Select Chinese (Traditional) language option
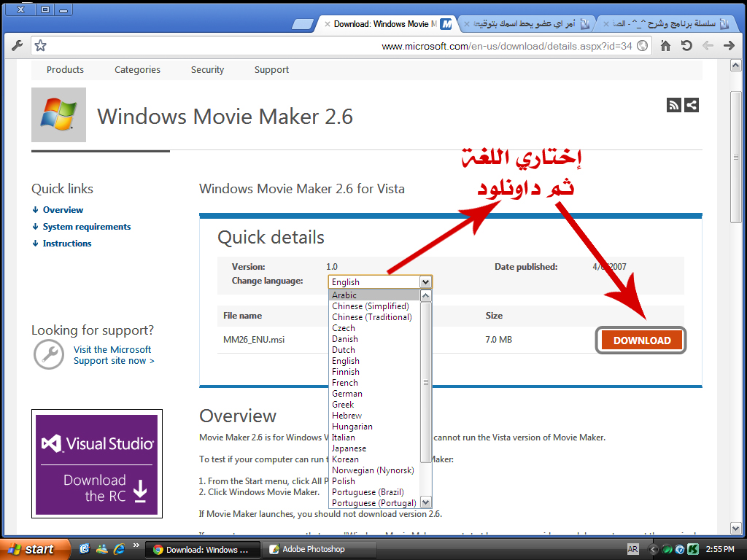This screenshot has width=747, height=560. pos(374,317)
